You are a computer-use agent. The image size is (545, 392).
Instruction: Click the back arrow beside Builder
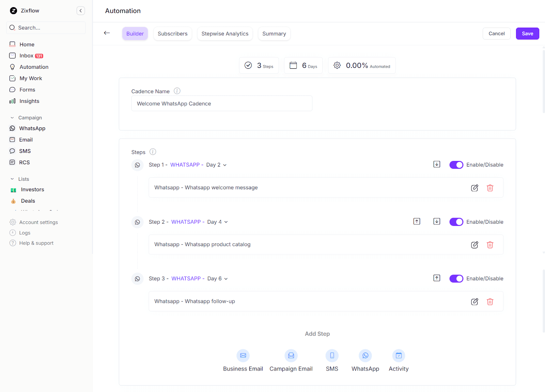[x=107, y=33]
